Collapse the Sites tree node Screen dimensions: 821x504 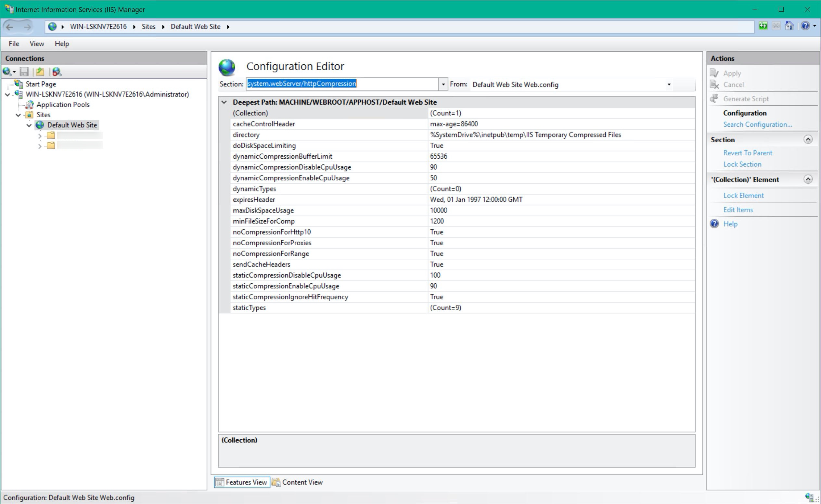[18, 115]
